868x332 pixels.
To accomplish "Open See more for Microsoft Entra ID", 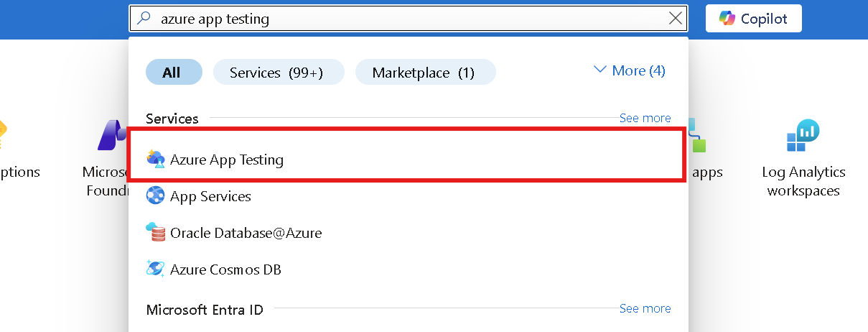I will pos(645,308).
